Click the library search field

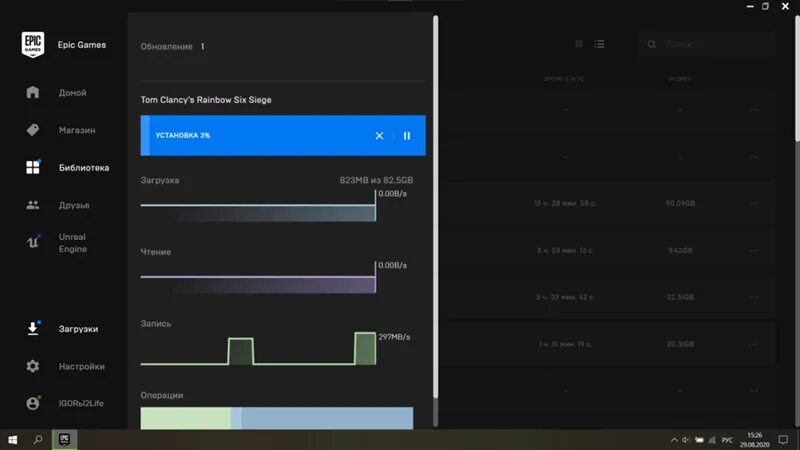[707, 44]
